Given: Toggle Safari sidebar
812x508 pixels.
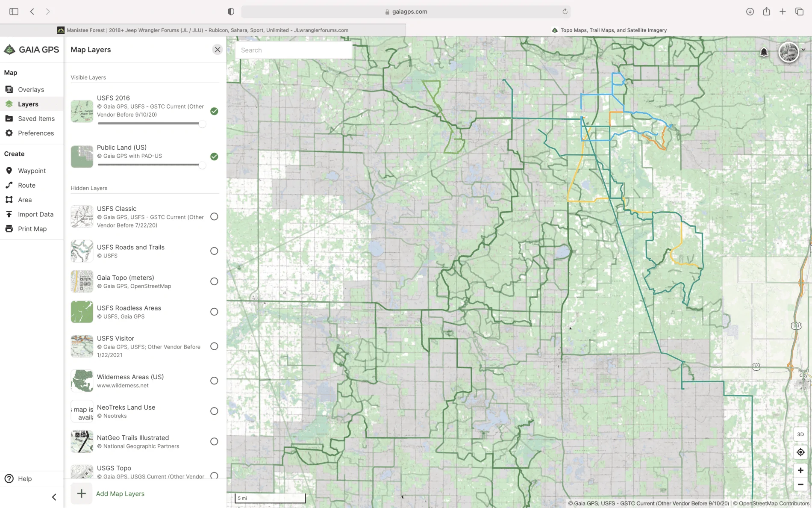Looking at the screenshot, I should [14, 12].
